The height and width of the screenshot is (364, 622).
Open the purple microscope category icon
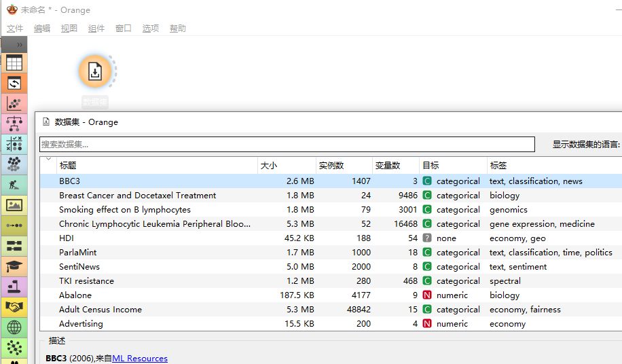click(x=14, y=287)
